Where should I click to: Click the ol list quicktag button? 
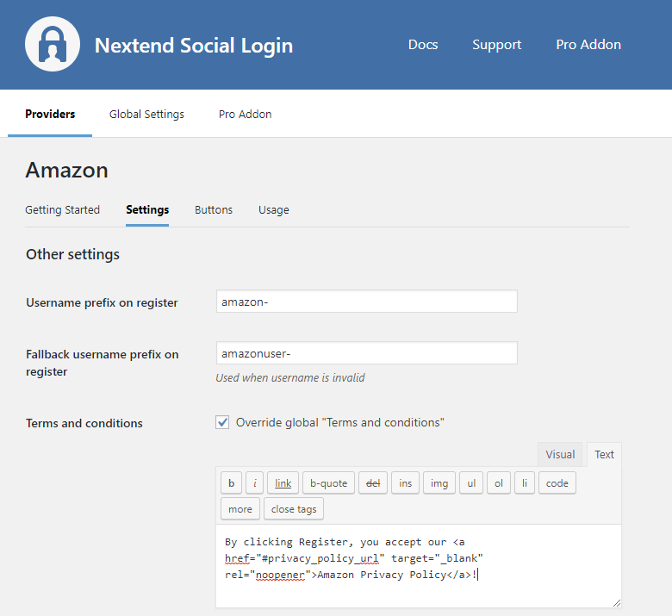(x=499, y=483)
